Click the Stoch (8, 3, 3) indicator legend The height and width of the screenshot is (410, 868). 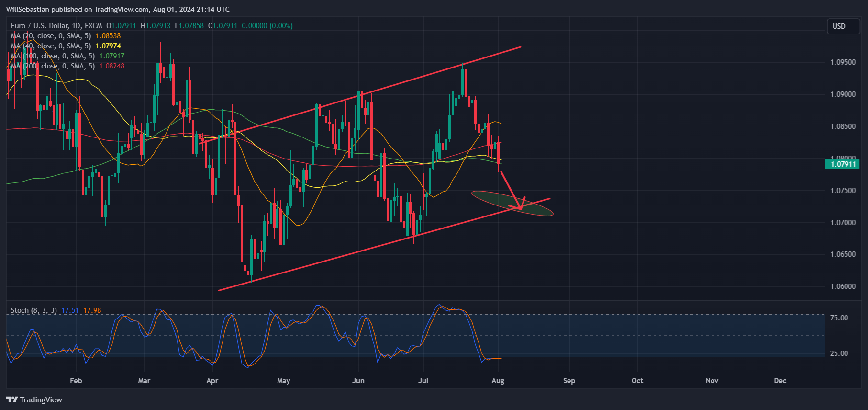point(33,310)
